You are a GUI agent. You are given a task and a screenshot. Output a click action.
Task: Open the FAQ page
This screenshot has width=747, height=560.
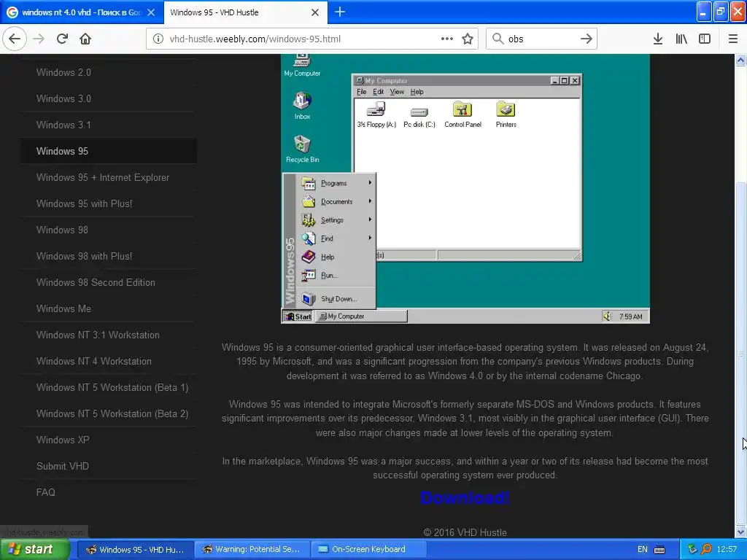(x=46, y=492)
